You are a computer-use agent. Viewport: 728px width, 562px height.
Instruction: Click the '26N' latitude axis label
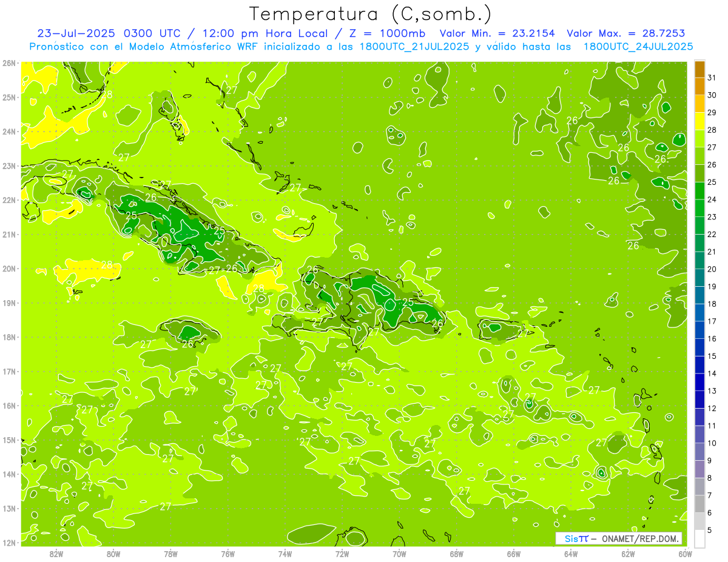(x=9, y=63)
